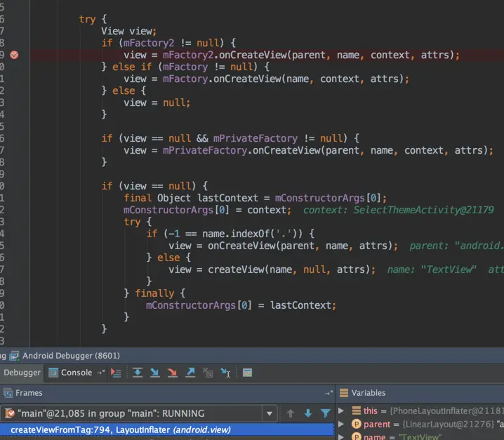The image size is (504, 440).
Task: Click 'mConstructorArgs[0] = lastContext;' statement
Action: tap(241, 305)
